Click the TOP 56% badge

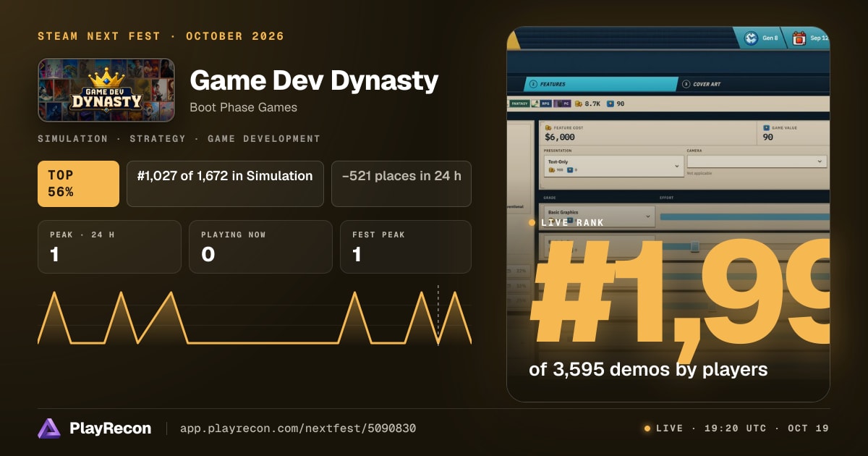click(78, 184)
